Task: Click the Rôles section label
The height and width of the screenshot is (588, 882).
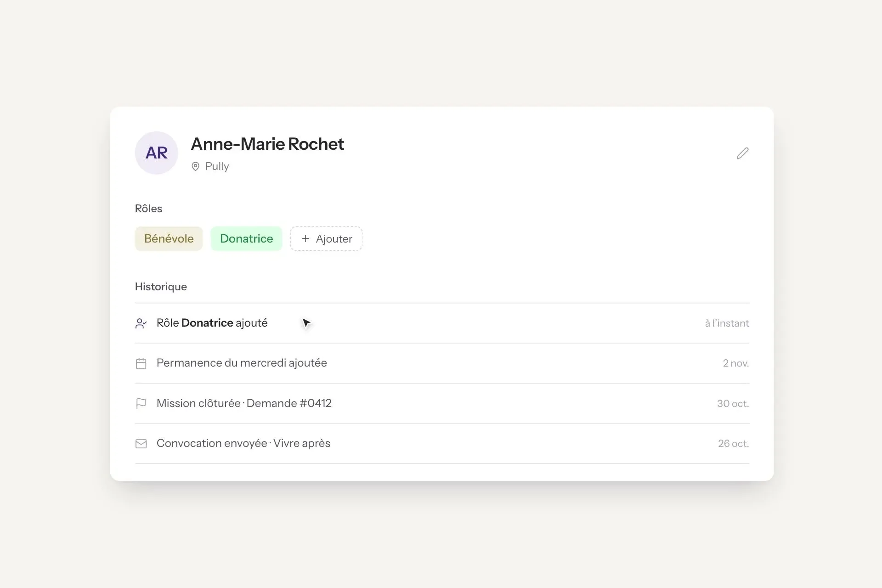Action: [148, 209]
